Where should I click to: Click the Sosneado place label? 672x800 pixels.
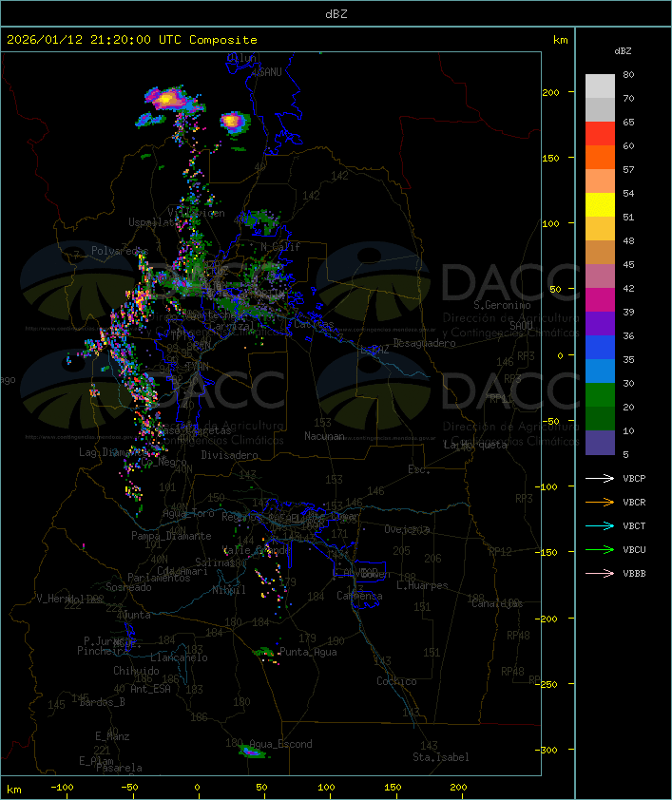[128, 587]
